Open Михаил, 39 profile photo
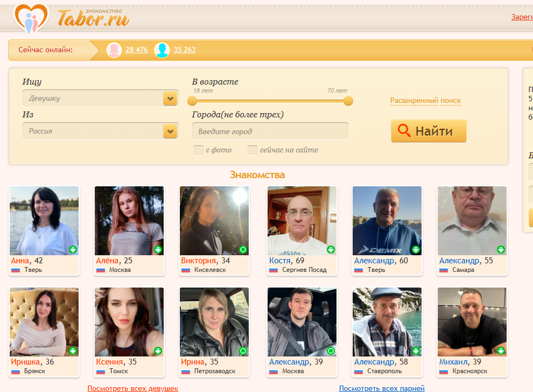Viewport: 533px width, 392px height. pos(472,322)
